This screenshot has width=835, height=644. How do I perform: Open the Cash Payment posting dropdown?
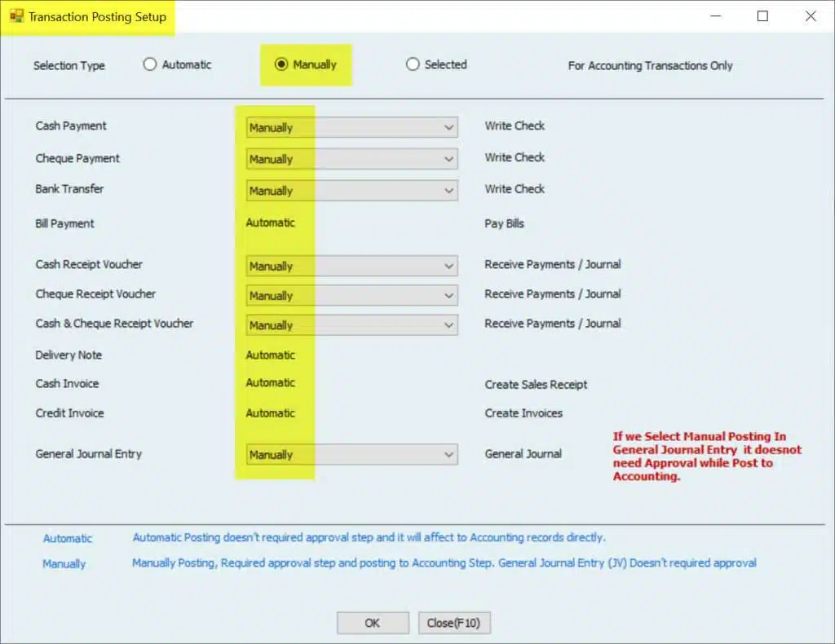pyautogui.click(x=351, y=127)
